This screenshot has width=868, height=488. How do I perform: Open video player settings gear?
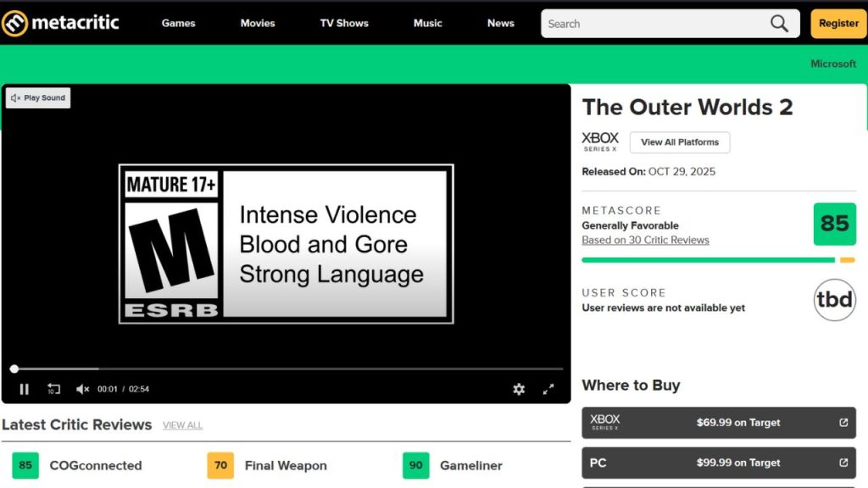click(519, 389)
